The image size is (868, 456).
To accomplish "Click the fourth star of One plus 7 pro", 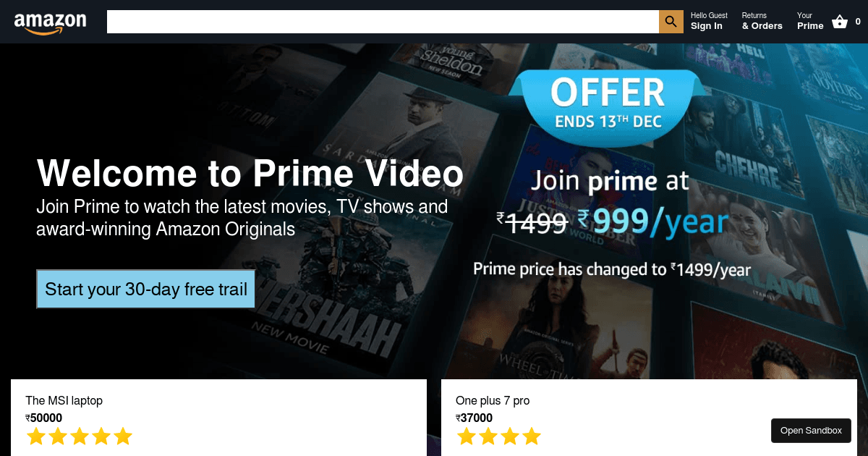I will coord(532,436).
